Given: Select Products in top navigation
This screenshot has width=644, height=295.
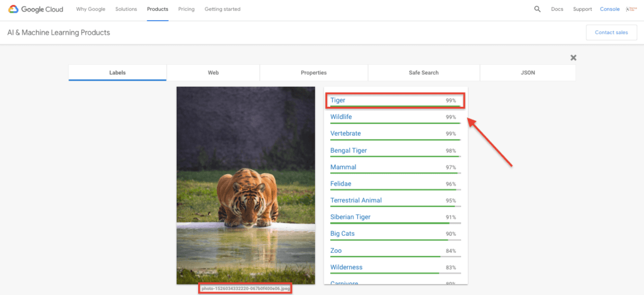Looking at the screenshot, I should [157, 9].
